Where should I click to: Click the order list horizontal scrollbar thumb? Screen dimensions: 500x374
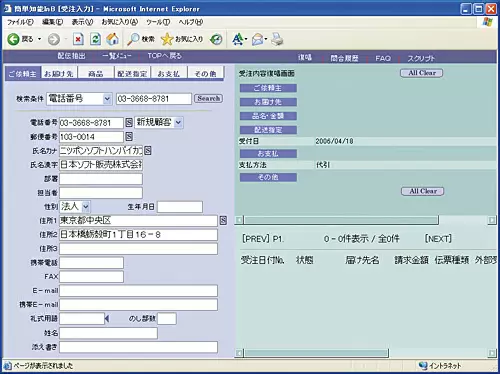317,353
